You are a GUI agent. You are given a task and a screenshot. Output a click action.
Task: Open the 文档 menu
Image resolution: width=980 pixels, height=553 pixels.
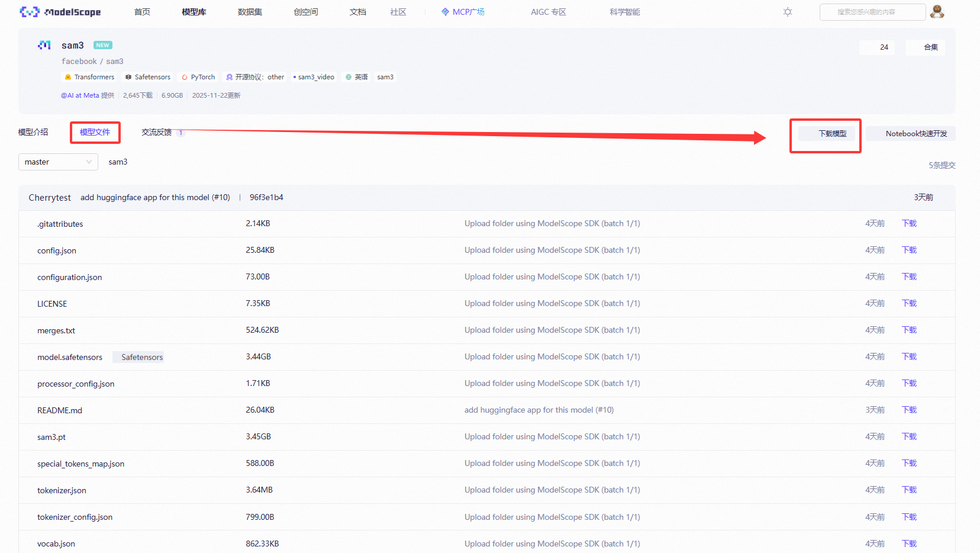tap(357, 12)
